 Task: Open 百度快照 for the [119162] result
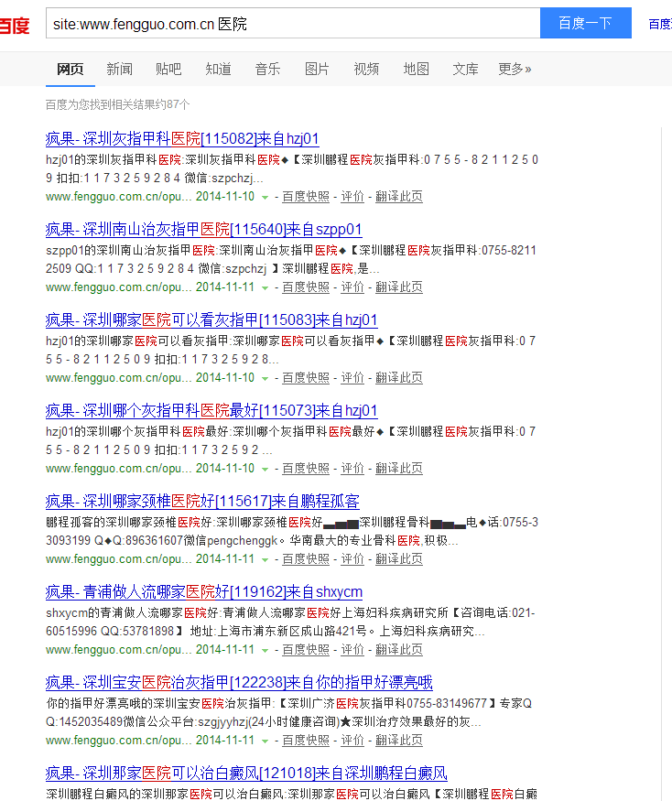click(306, 649)
